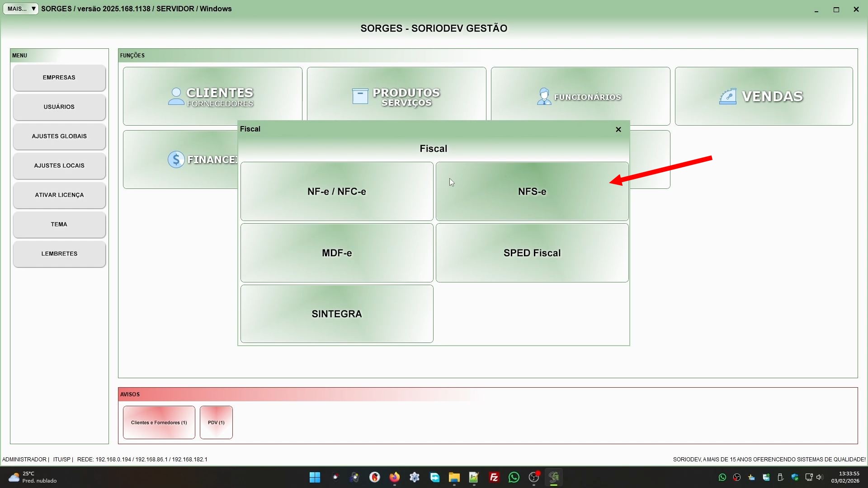Open NF-e / NFC-e module
Viewport: 868px width, 488px height.
[336, 192]
